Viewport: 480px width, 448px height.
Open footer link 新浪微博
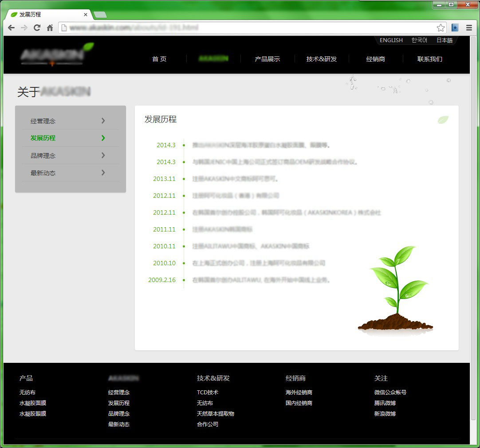385,414
